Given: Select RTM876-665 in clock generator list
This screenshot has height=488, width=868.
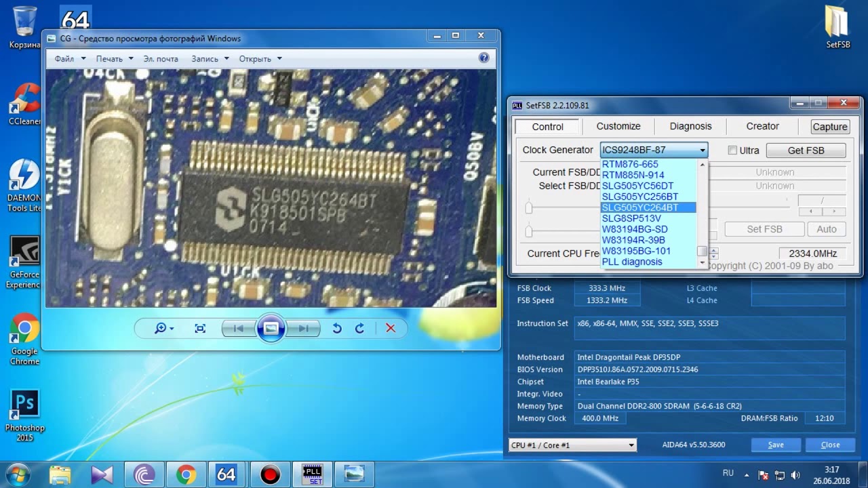Looking at the screenshot, I should click(649, 164).
